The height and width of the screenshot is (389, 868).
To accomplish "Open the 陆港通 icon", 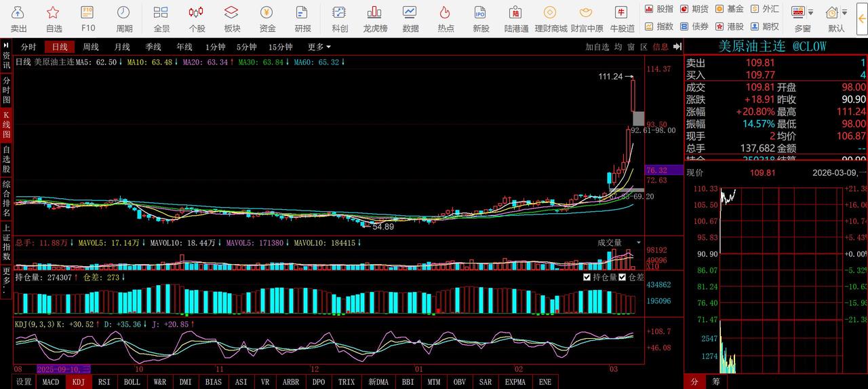I will pos(516,18).
